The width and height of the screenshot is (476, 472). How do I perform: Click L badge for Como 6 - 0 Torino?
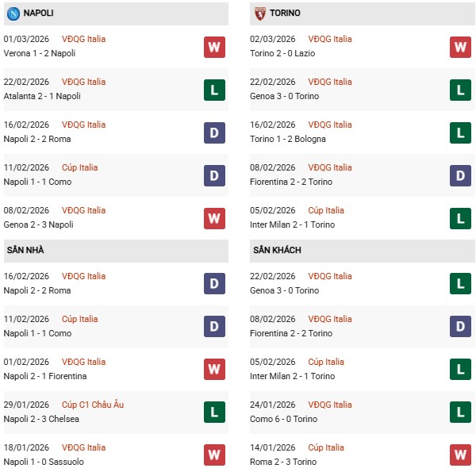[x=461, y=413]
